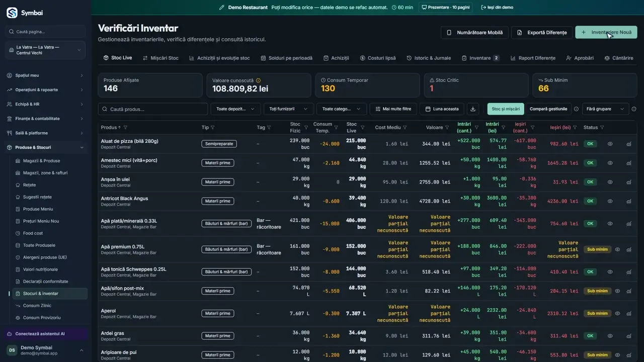The image size is (644, 362).
Task: Toggle eye icon for Amestec mici row
Action: click(610, 163)
